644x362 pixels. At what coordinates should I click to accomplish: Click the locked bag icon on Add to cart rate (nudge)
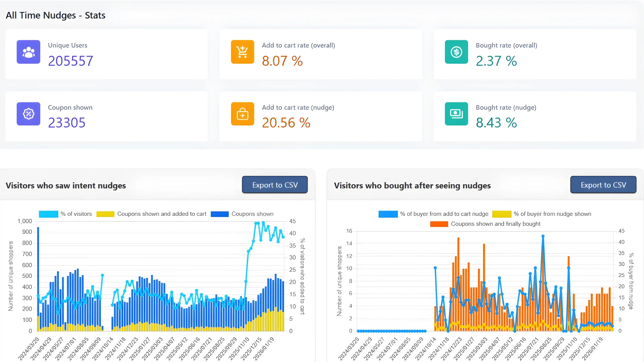(x=242, y=114)
